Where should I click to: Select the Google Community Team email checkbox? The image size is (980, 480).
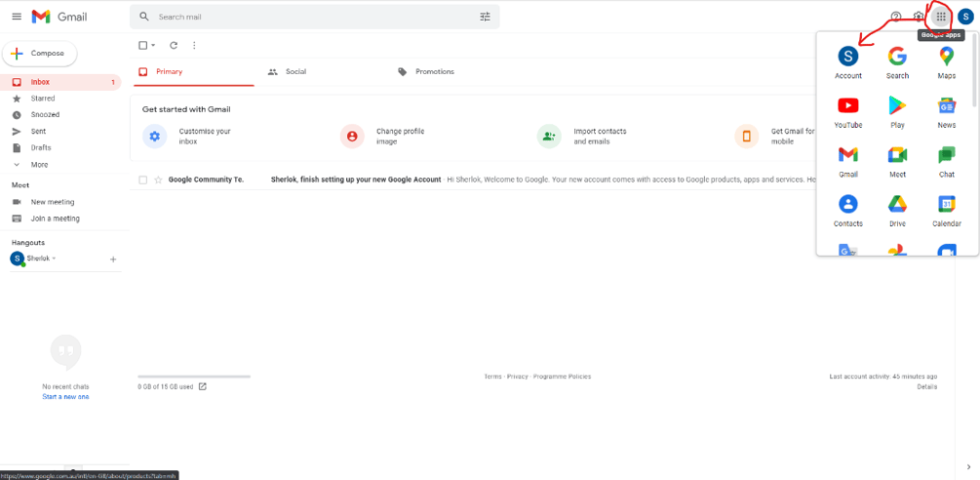(x=143, y=180)
